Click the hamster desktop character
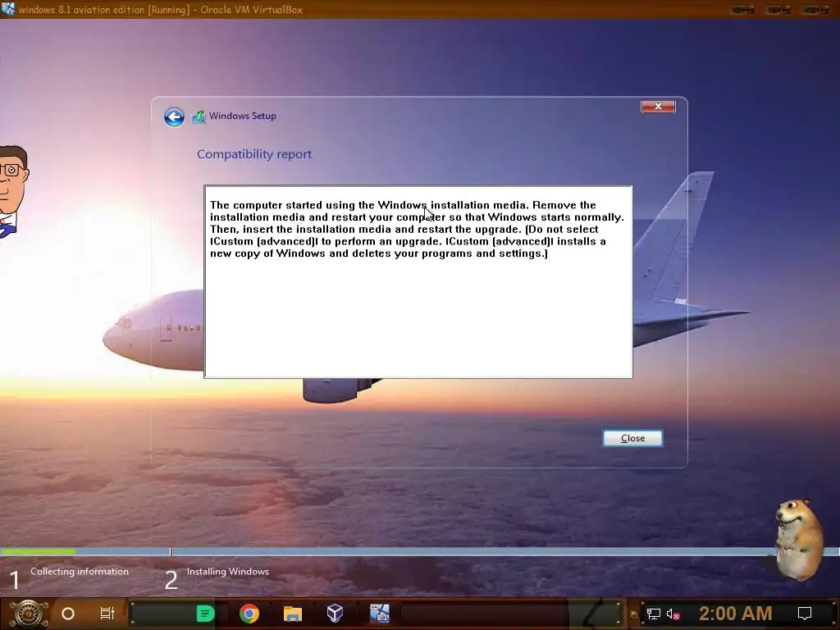Viewport: 840px width, 630px height. pyautogui.click(x=799, y=539)
